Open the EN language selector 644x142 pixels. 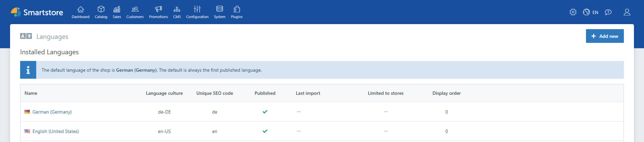click(x=591, y=12)
